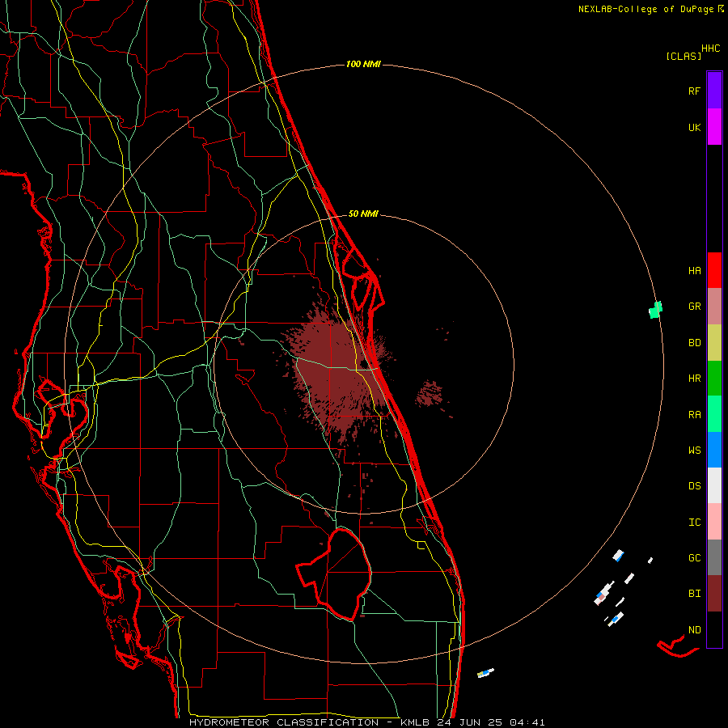
Task: Click the "GC" legend label
Action: (694, 558)
